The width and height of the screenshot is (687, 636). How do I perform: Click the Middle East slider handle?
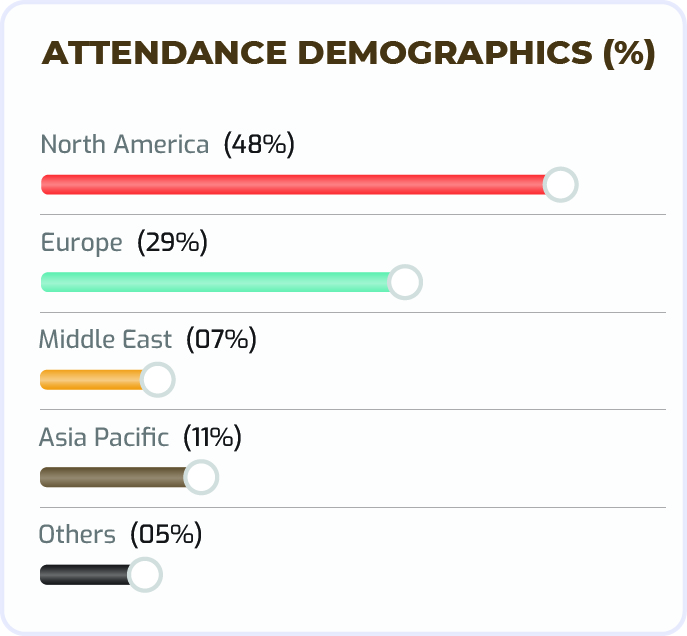tap(157, 380)
